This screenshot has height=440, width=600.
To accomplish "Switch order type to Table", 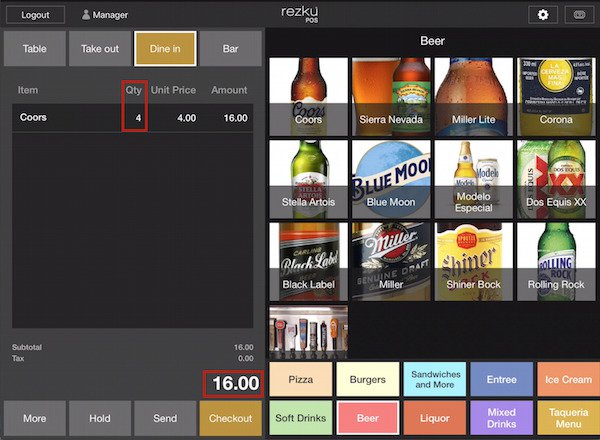I will pyautogui.click(x=35, y=49).
